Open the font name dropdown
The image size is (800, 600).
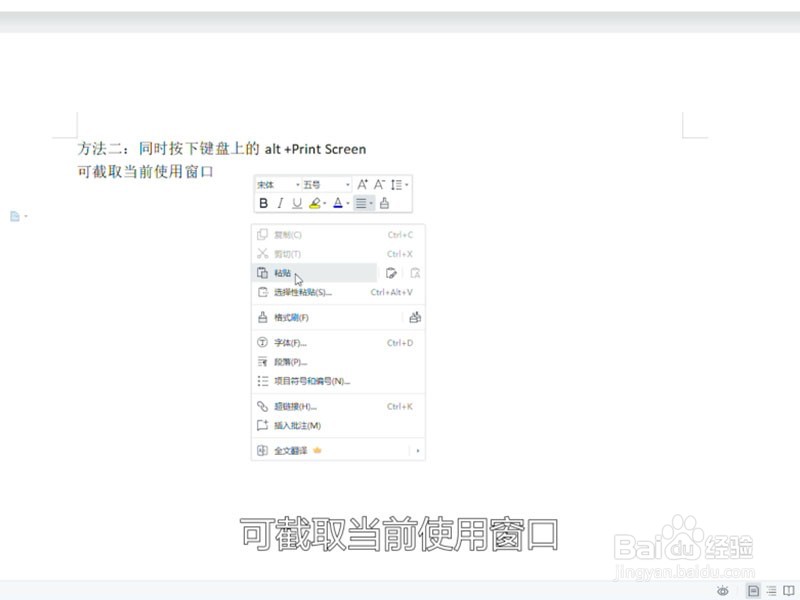[x=298, y=184]
